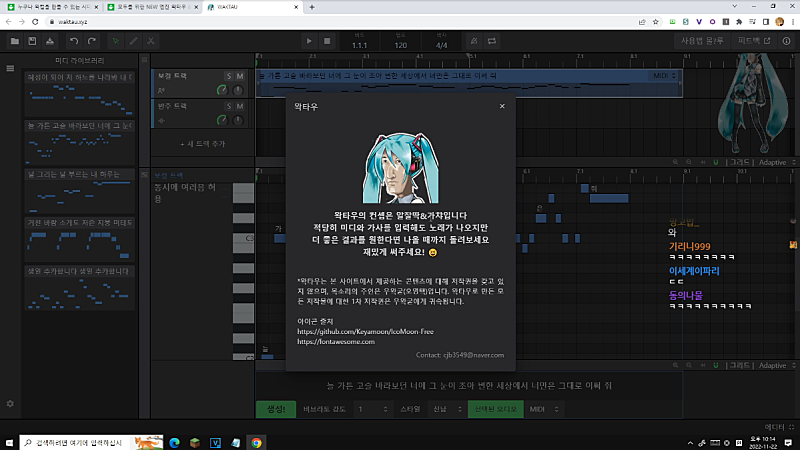Select first MIDI library item thumbnail
This screenshot has height=450, width=800.
[x=80, y=94]
